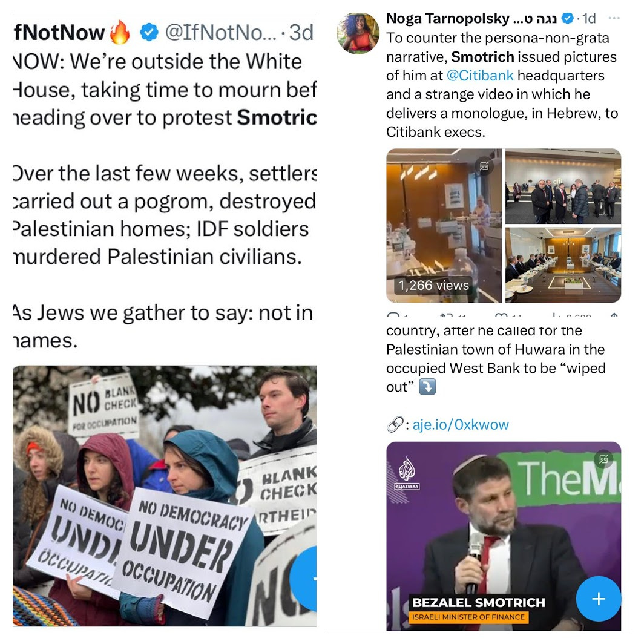Viewport: 644px width, 644px height.
Task: Tap media badge icon on Al Jazeera video
Action: pyautogui.click(x=603, y=459)
